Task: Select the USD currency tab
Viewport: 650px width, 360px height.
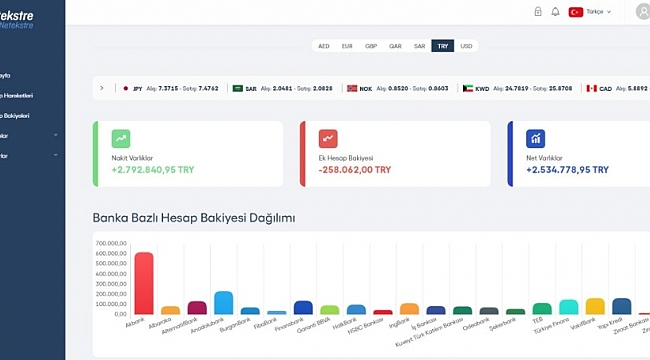Action: click(x=466, y=46)
